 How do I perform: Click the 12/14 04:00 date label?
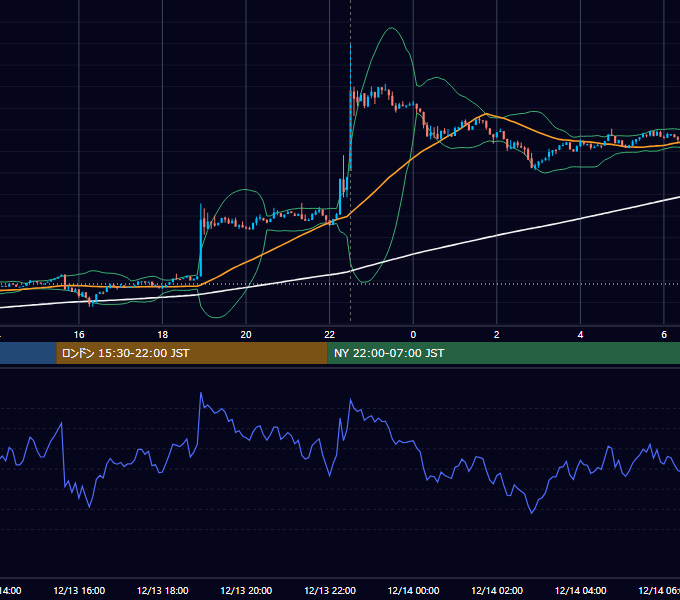pyautogui.click(x=580, y=590)
